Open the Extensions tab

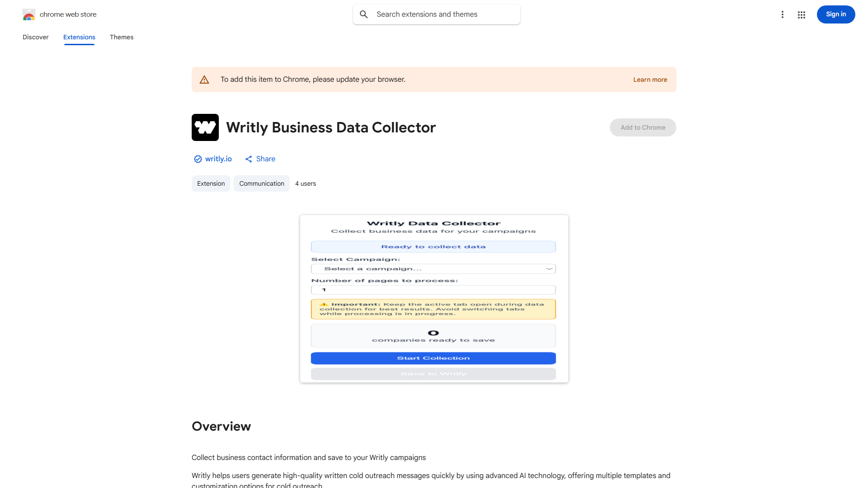79,37
